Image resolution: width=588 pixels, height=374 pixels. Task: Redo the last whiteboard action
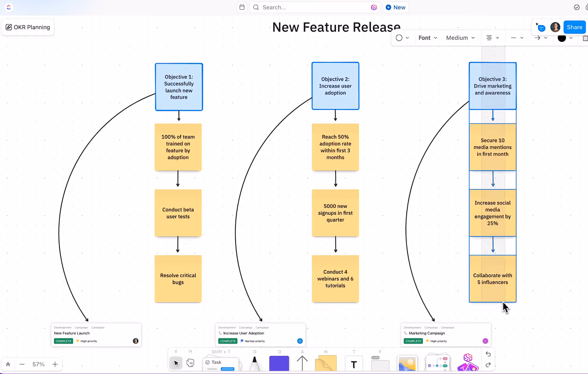coord(488,365)
